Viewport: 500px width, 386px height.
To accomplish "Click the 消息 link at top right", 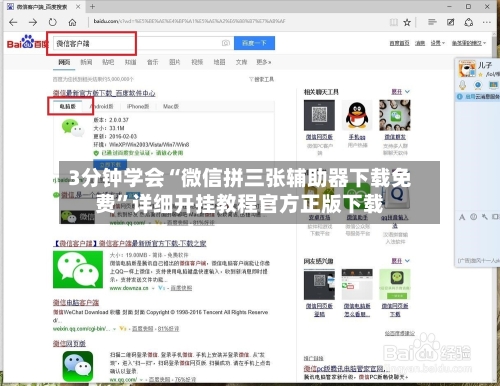I will [x=420, y=43].
